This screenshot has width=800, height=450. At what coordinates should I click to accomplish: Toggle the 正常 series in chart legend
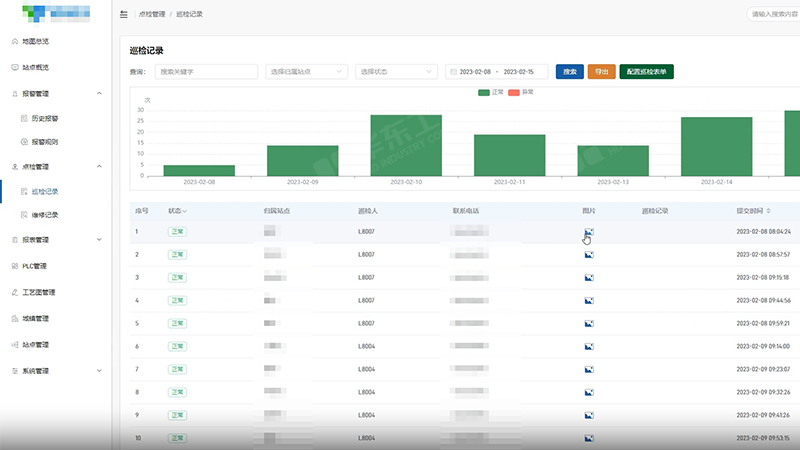tap(491, 92)
